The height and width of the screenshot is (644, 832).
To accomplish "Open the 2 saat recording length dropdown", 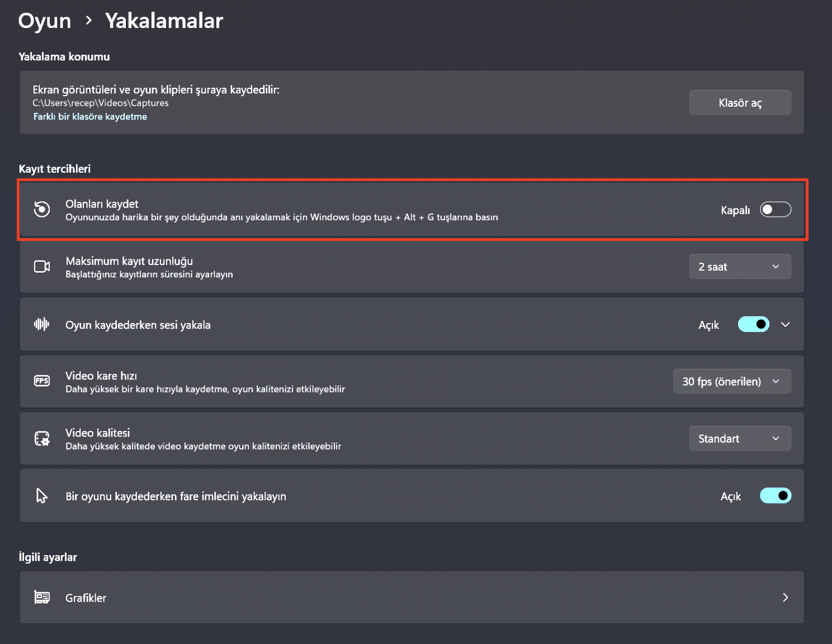I will [740, 267].
